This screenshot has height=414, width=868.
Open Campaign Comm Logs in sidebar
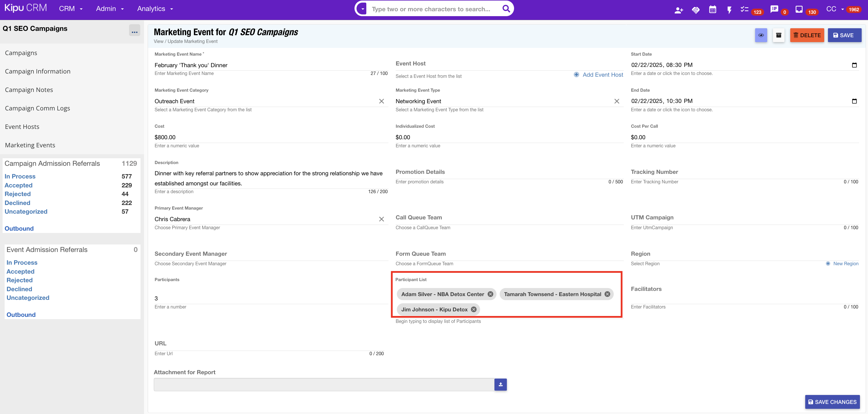pos(37,108)
